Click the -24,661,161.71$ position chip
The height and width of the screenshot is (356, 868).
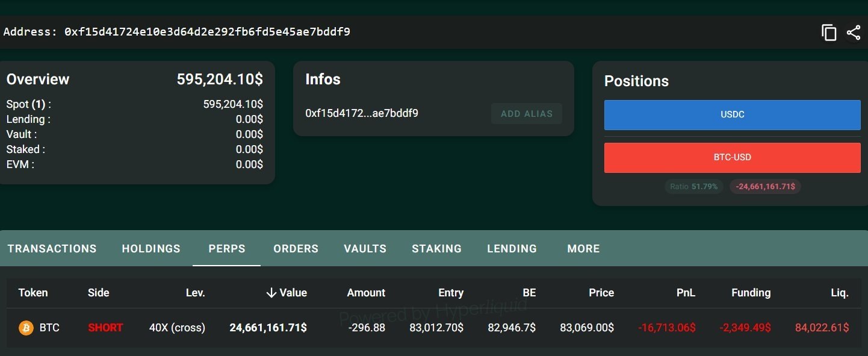pos(765,187)
